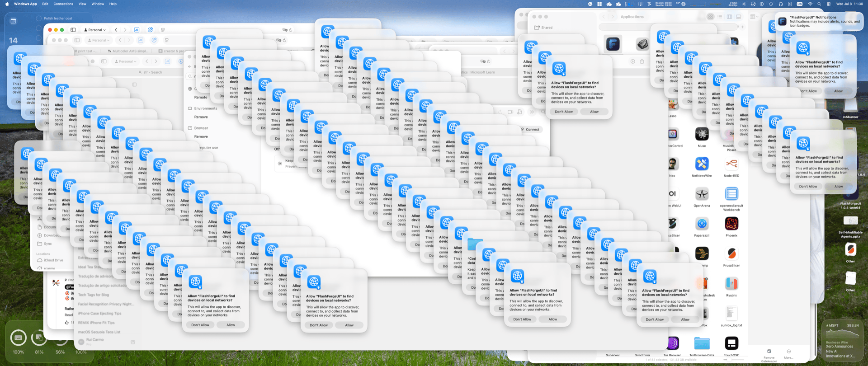Select the PrusaSlicer app icon
The height and width of the screenshot is (366, 868).
click(x=731, y=253)
